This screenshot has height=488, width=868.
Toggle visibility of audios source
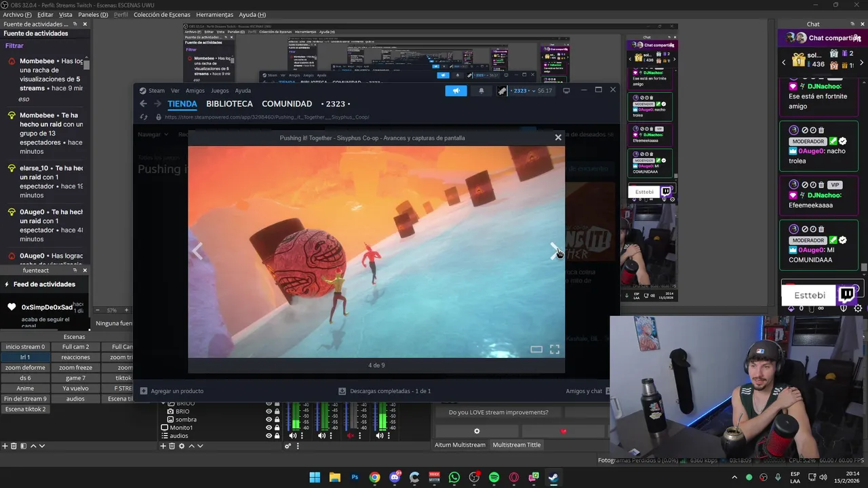coord(269,436)
